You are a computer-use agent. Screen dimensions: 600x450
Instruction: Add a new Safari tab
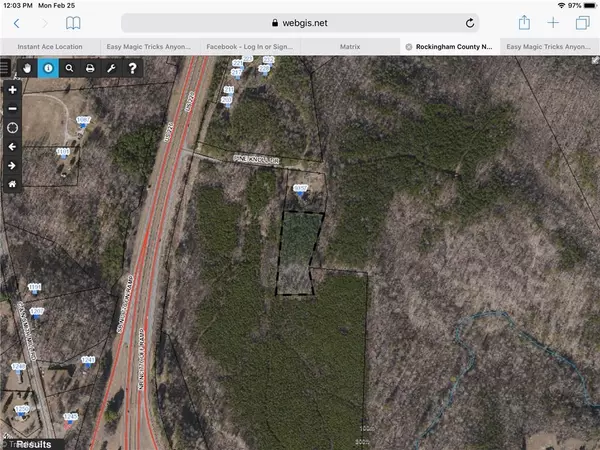point(553,23)
